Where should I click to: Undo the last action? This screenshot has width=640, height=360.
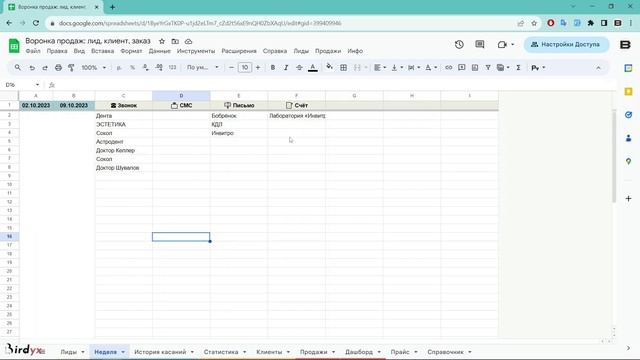[32, 67]
